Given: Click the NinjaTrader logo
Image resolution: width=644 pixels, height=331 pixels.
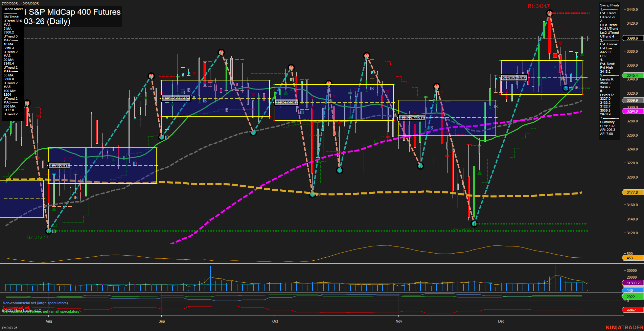Looking at the screenshot, I should (x=624, y=327).
